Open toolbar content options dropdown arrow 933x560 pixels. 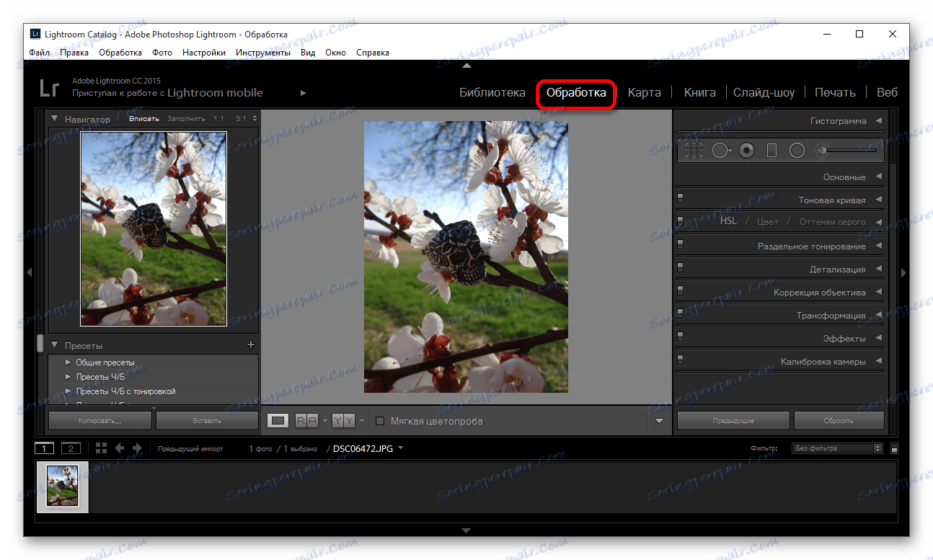658,421
